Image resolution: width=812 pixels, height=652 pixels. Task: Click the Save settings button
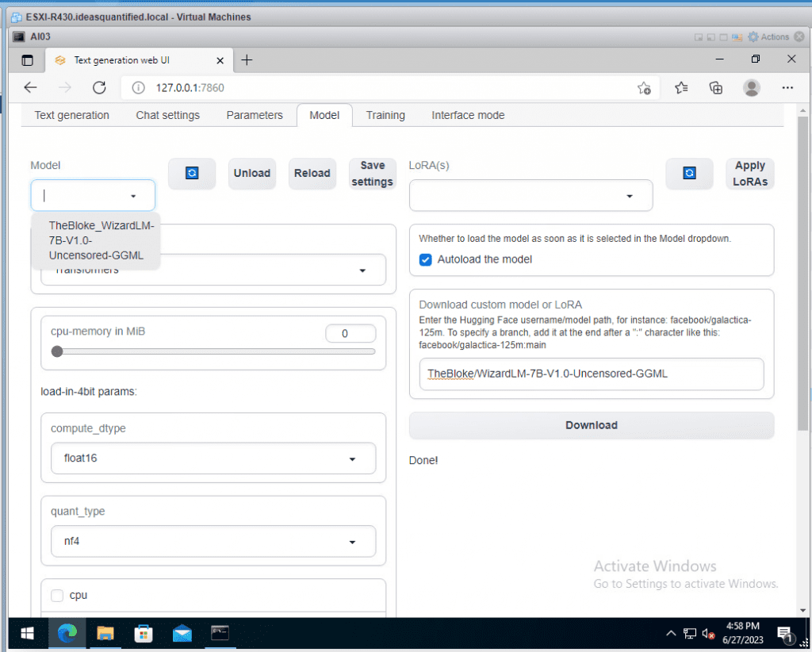[373, 173]
